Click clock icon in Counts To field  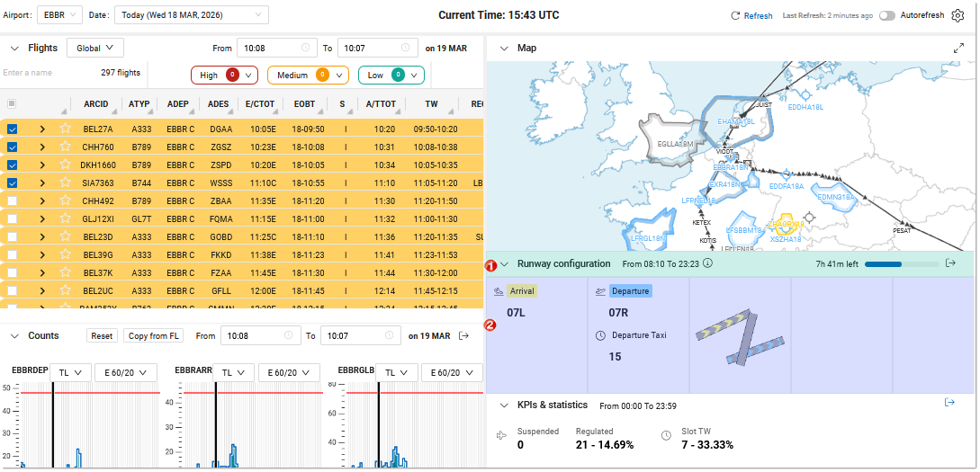(388, 335)
